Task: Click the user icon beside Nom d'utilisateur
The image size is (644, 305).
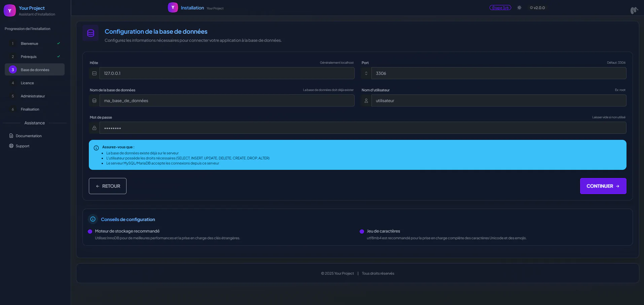Action: coord(366,100)
